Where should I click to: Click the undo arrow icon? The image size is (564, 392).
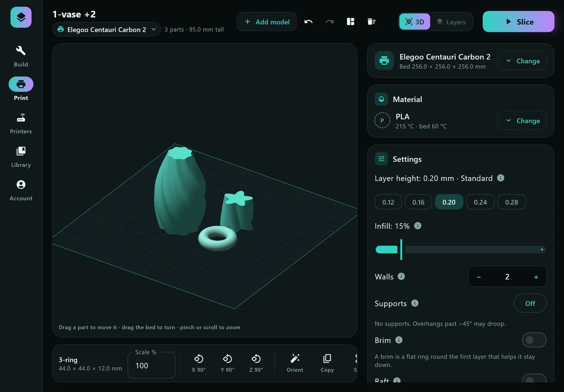(309, 22)
